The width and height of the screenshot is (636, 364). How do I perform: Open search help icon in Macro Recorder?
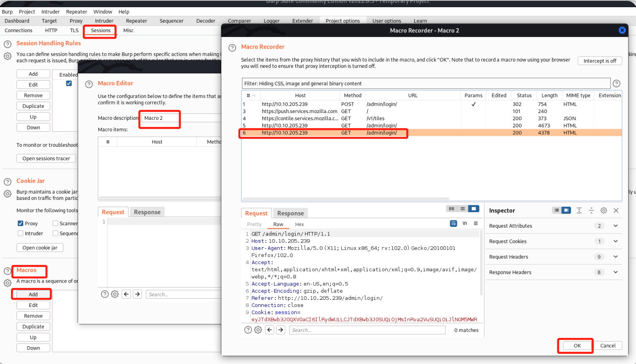248,330
